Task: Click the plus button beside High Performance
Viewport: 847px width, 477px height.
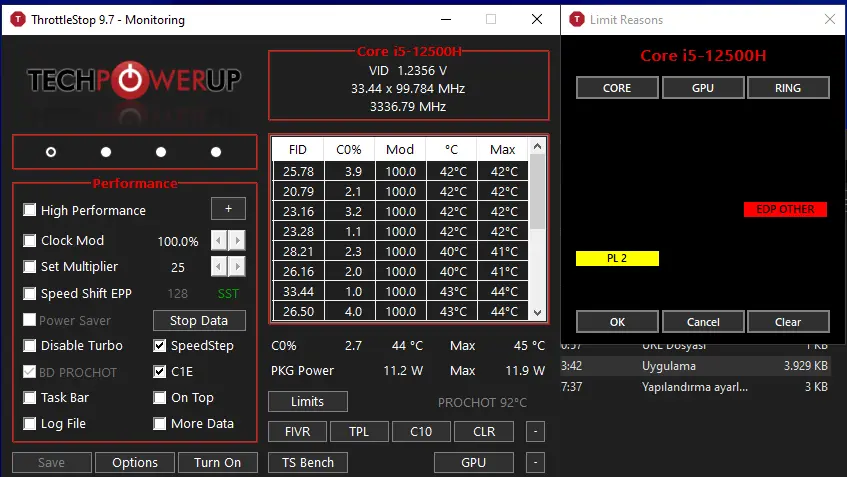Action: (228, 209)
